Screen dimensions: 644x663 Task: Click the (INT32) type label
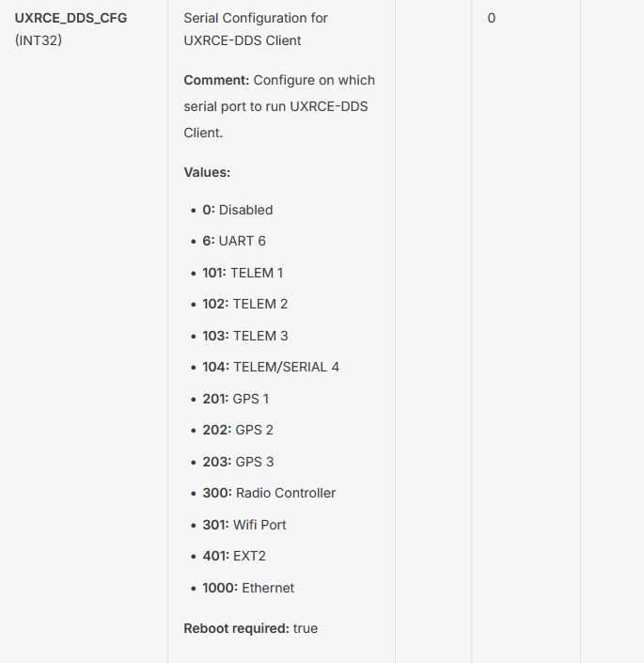pyautogui.click(x=39, y=40)
